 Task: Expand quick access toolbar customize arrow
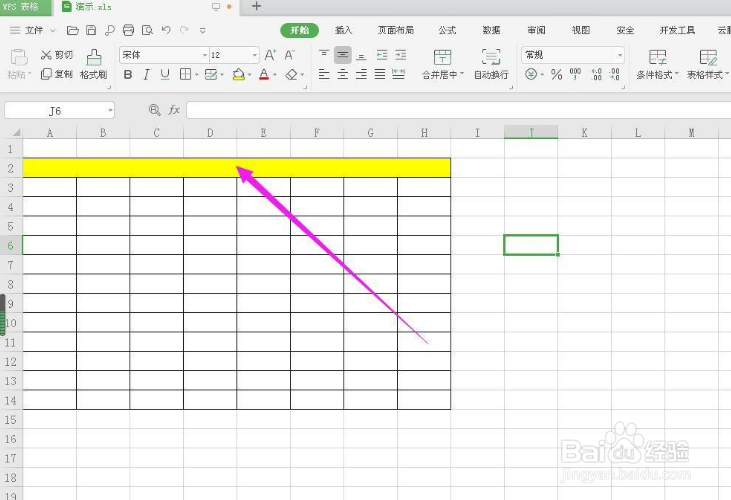click(202, 30)
